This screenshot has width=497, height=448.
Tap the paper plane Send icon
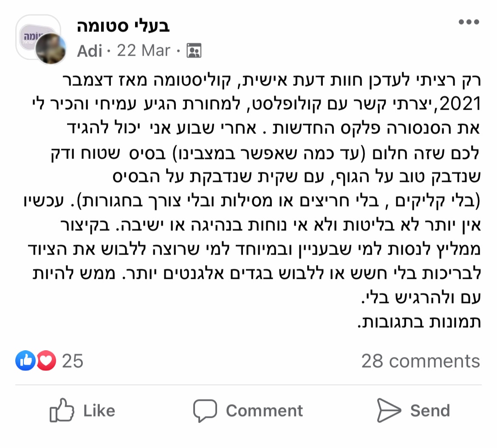(x=389, y=410)
